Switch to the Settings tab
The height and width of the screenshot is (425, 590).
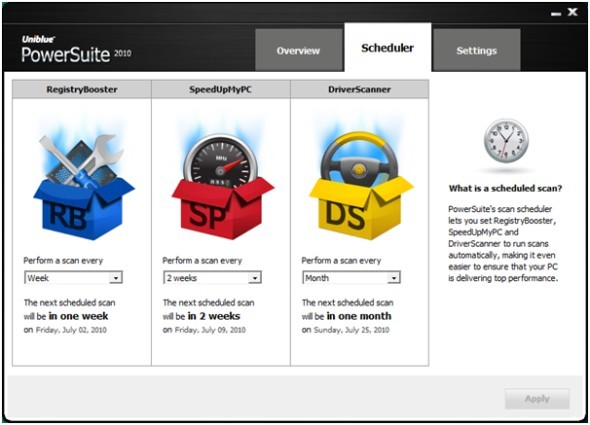click(477, 50)
